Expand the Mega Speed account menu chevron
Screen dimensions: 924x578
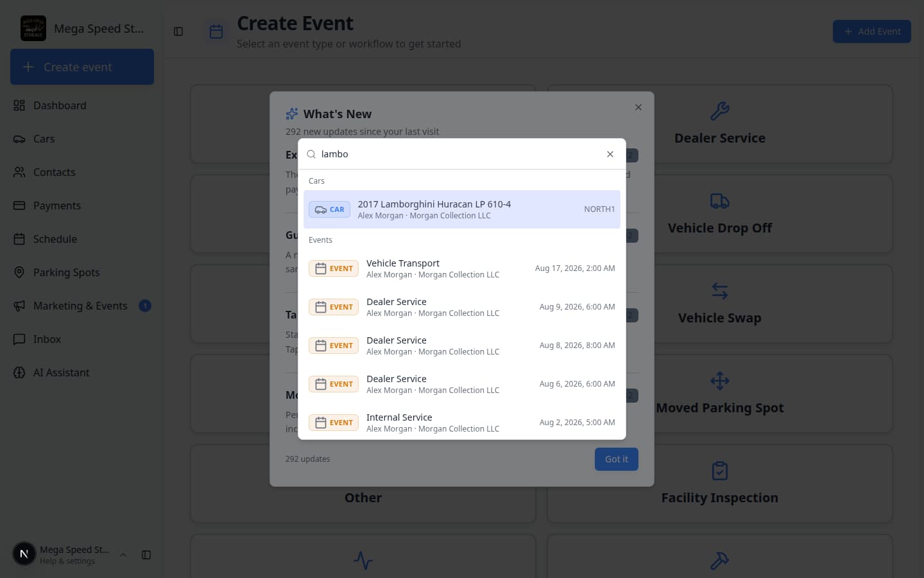coord(123,555)
